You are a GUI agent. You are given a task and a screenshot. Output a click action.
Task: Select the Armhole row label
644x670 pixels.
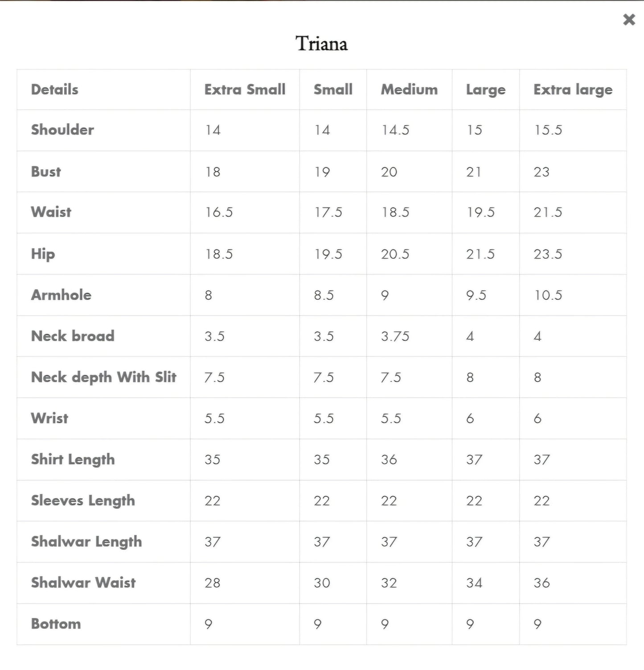(x=61, y=295)
